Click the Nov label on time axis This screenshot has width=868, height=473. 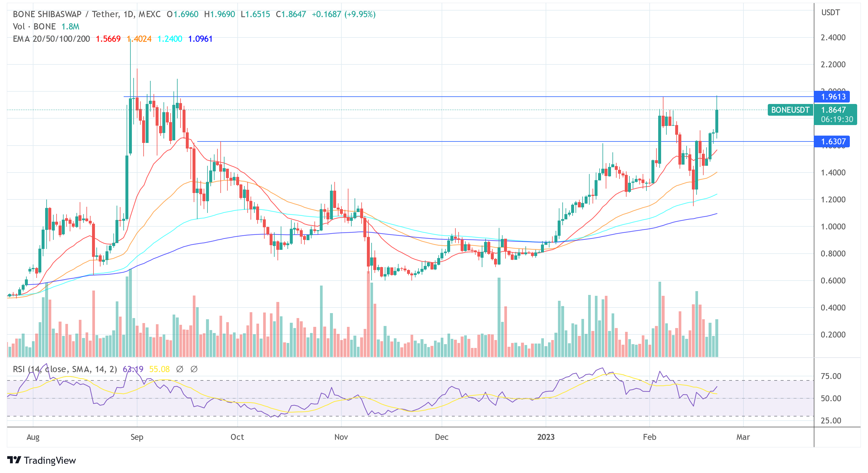coord(341,437)
